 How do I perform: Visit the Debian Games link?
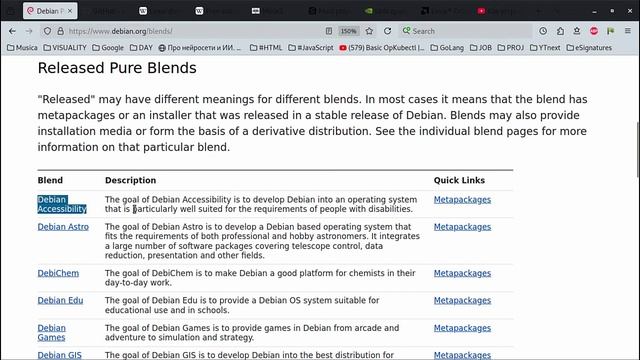pyautogui.click(x=51, y=333)
